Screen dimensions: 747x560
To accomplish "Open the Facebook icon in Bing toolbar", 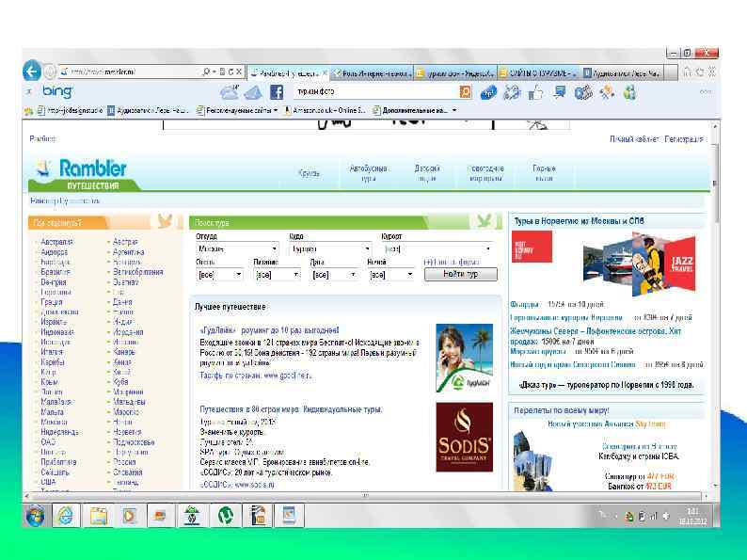I will point(277,92).
